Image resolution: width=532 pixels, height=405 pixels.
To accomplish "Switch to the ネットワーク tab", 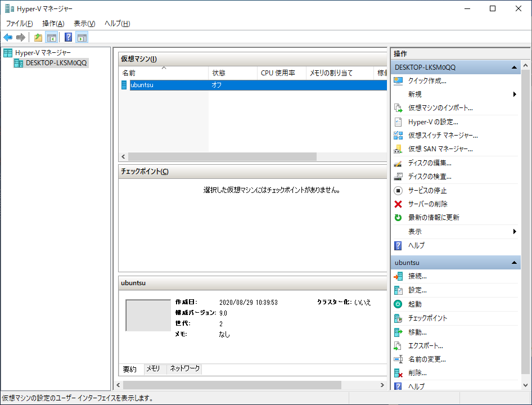I will 184,368.
